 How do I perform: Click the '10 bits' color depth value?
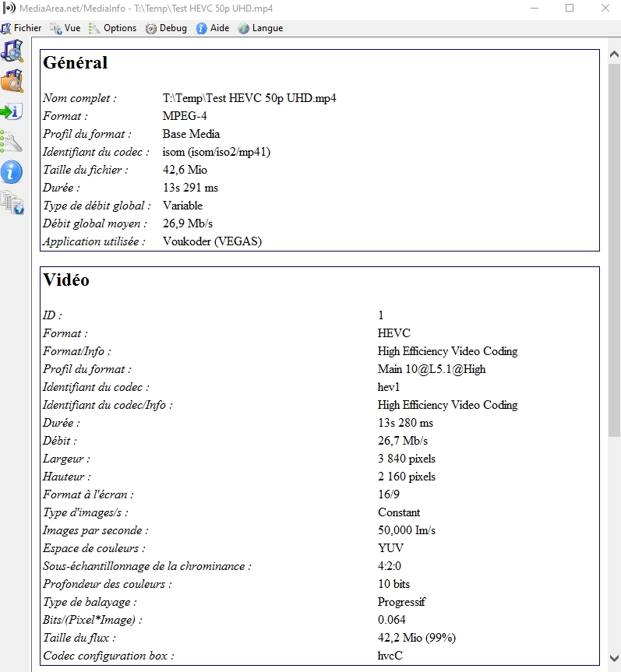point(393,584)
